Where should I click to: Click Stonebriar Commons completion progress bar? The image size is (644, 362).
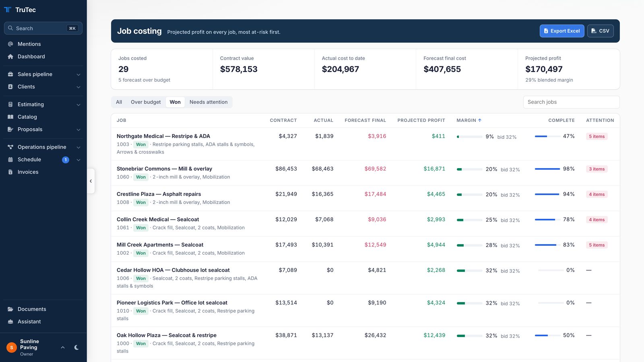547,169
